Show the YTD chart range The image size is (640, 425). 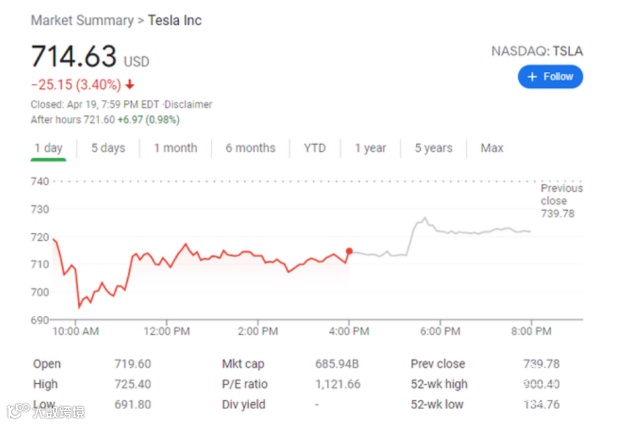pos(315,148)
